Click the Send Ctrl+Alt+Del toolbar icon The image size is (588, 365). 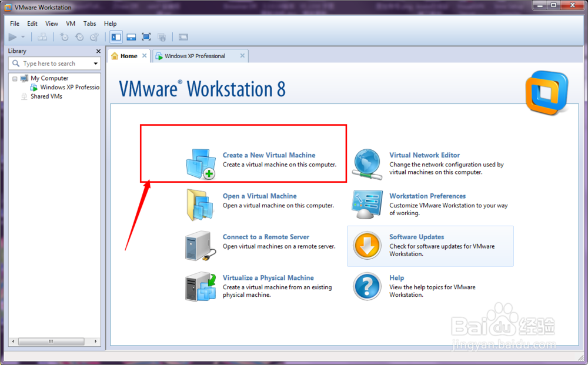42,36
